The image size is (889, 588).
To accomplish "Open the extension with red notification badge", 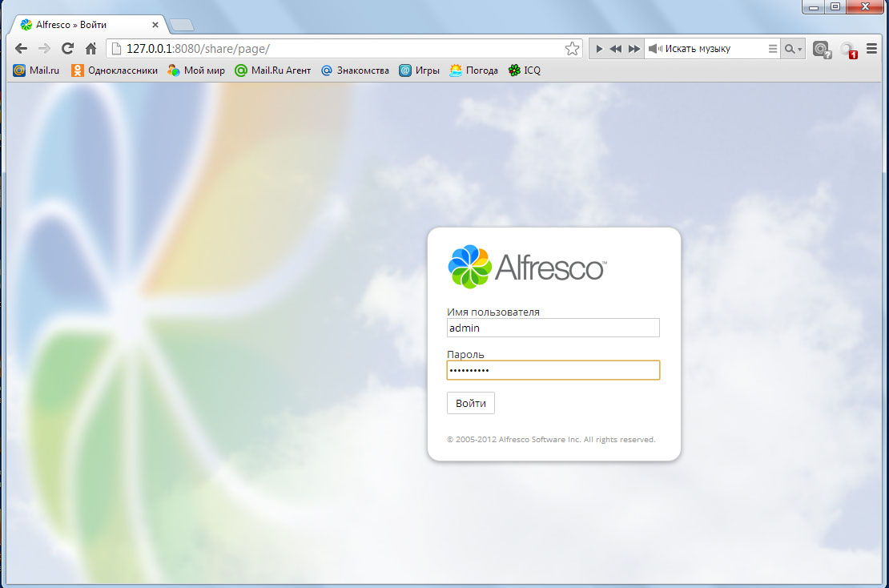I will coord(849,50).
